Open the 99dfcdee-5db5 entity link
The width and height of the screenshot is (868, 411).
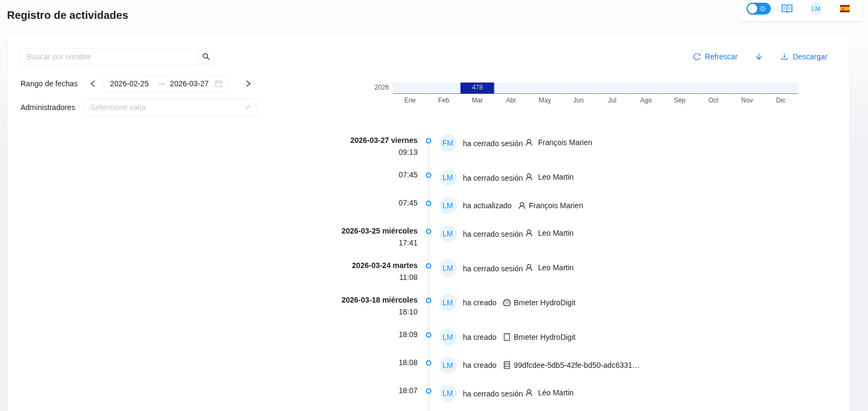576,365
